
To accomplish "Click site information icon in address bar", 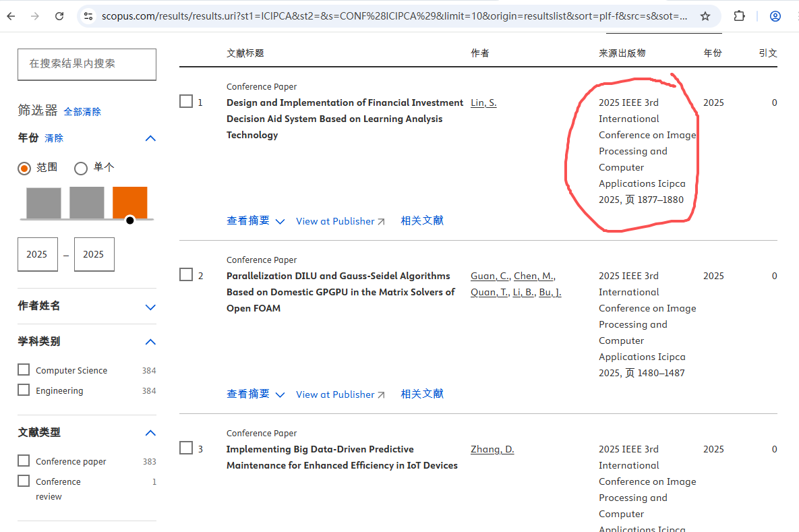I will (x=88, y=16).
